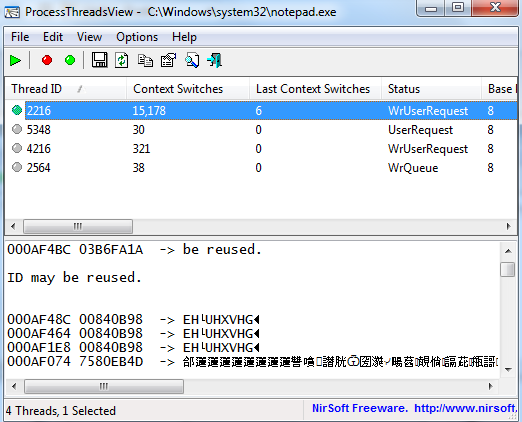Click gray status dot of thread 5348
The image size is (522, 422).
[x=17, y=129]
